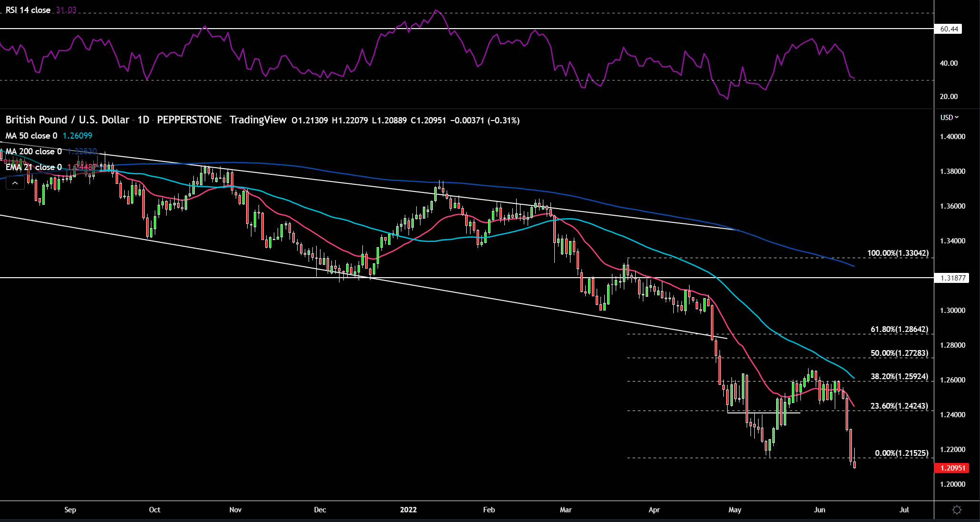Select the 1.20951 current price label
Viewport: 980px width, 522px height.
(952, 468)
